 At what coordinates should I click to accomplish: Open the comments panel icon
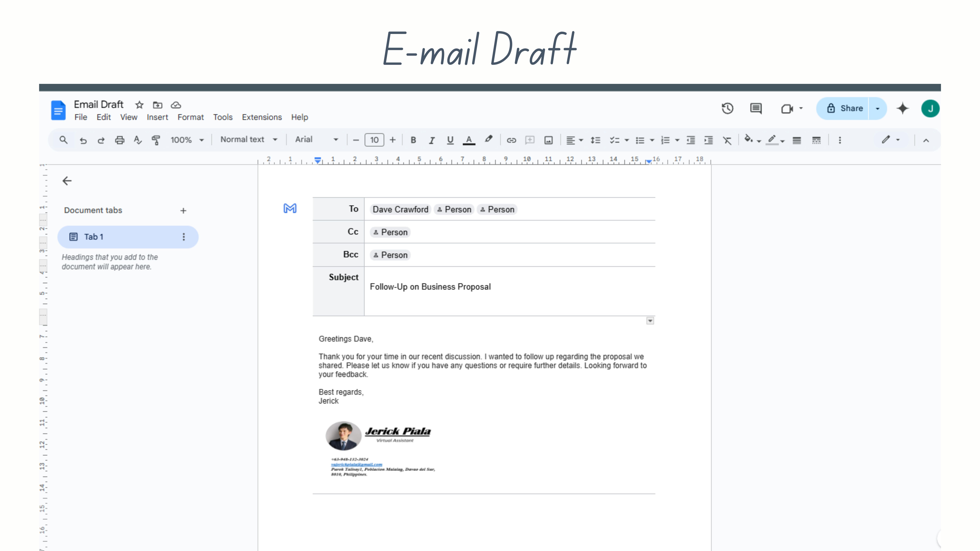(756, 108)
